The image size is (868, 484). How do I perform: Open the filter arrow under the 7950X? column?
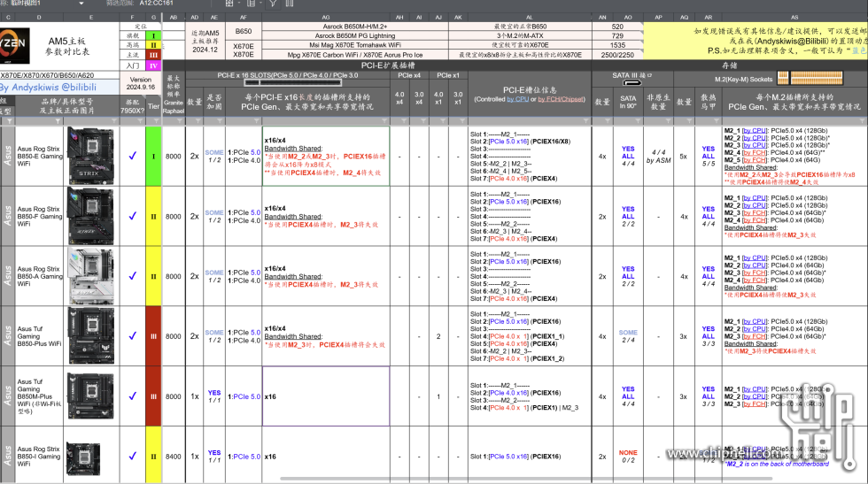pos(141,120)
